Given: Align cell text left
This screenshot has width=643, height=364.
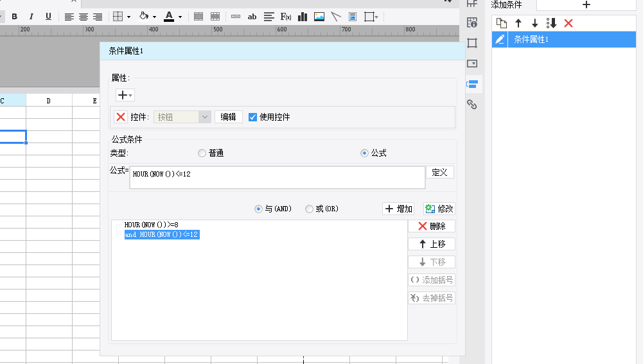Looking at the screenshot, I should point(69,17).
